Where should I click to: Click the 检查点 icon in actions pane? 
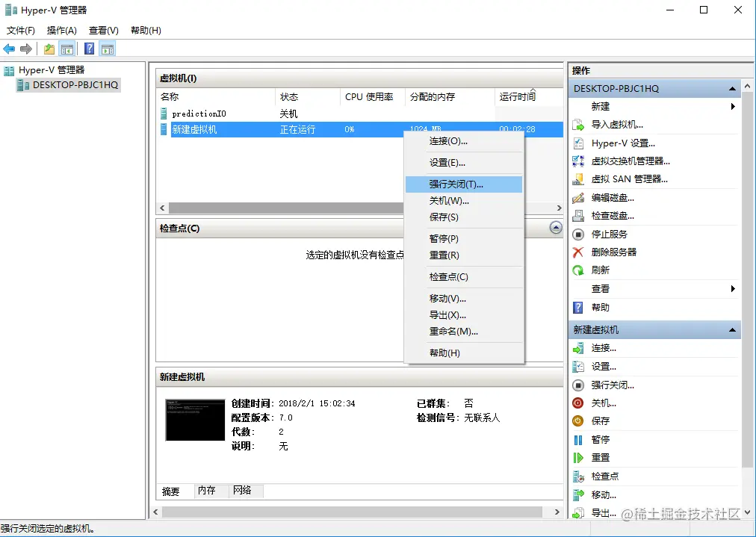click(578, 477)
